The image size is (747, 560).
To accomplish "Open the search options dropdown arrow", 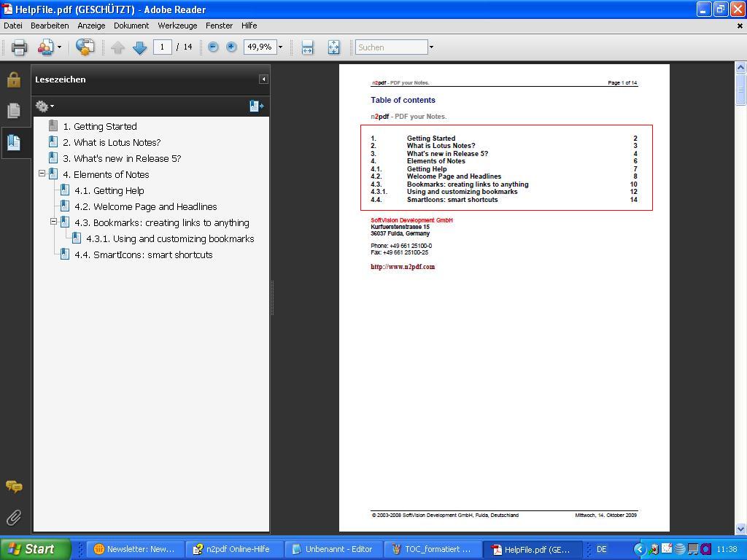I will (x=431, y=47).
